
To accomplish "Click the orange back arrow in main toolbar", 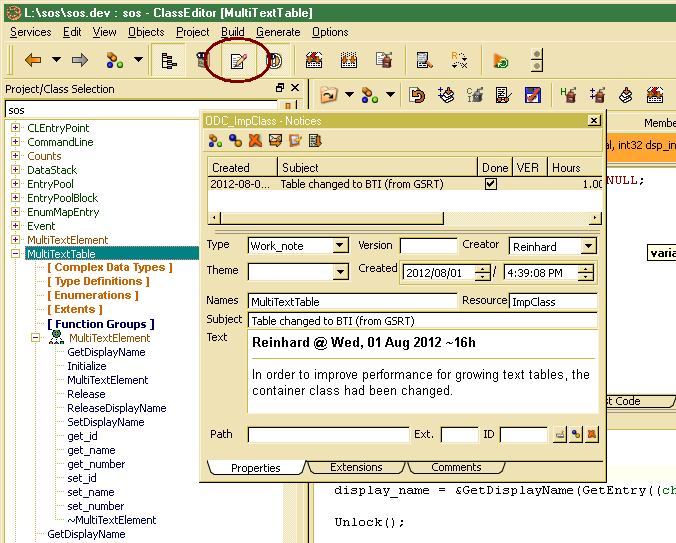I will (33, 61).
